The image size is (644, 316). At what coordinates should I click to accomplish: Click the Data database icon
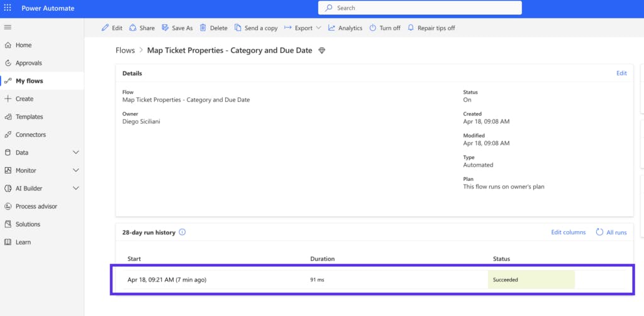click(x=8, y=152)
